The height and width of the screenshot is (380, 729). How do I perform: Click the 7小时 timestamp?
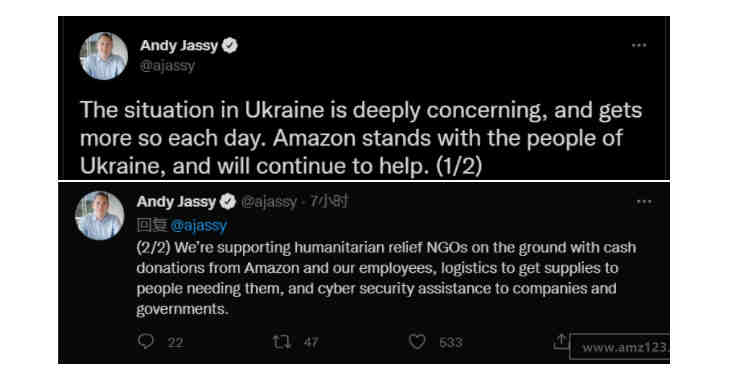[x=329, y=201]
